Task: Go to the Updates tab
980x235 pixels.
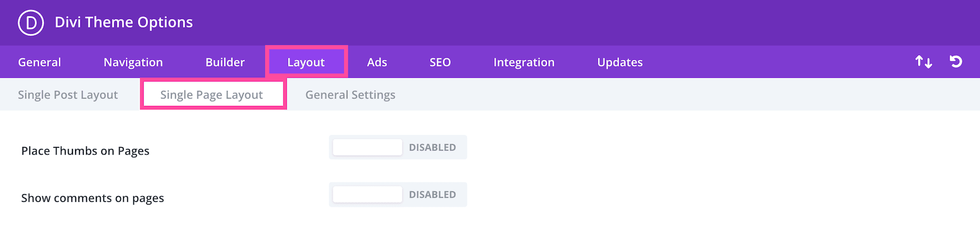Action: (x=620, y=63)
